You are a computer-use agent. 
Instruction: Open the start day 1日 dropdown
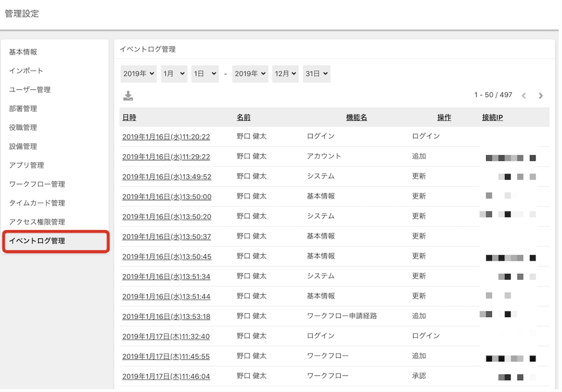(205, 74)
